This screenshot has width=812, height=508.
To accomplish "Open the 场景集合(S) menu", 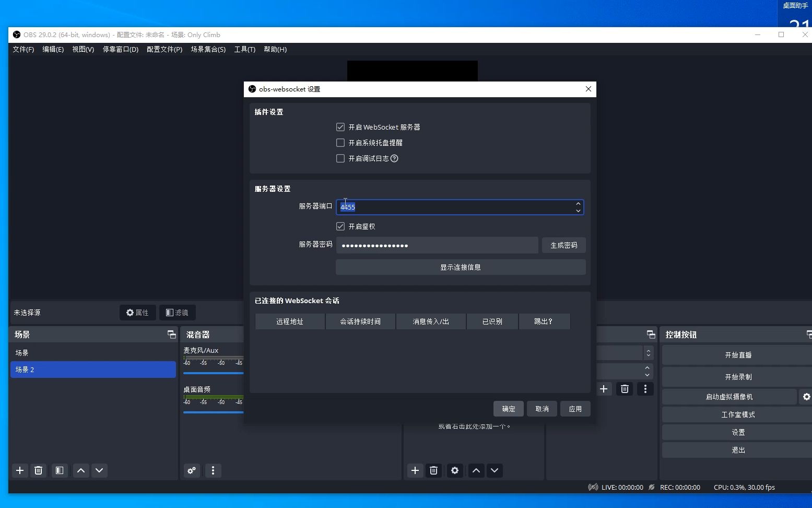I will click(x=208, y=49).
